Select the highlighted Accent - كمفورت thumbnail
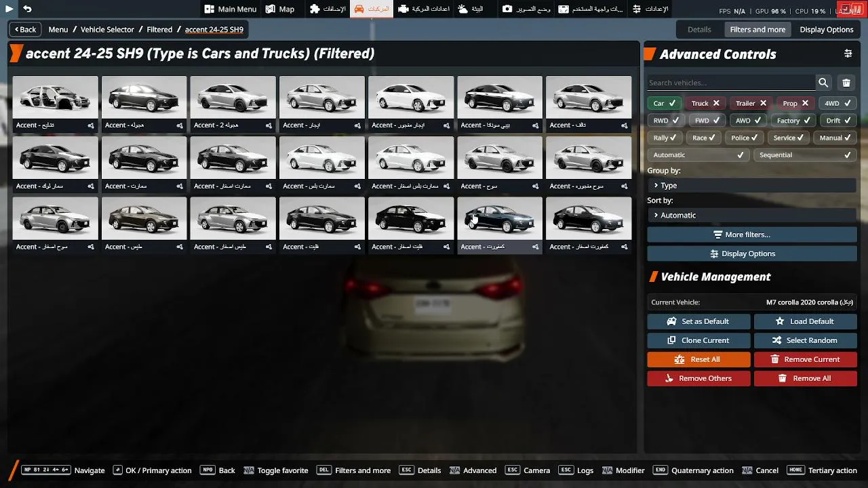 500,218
